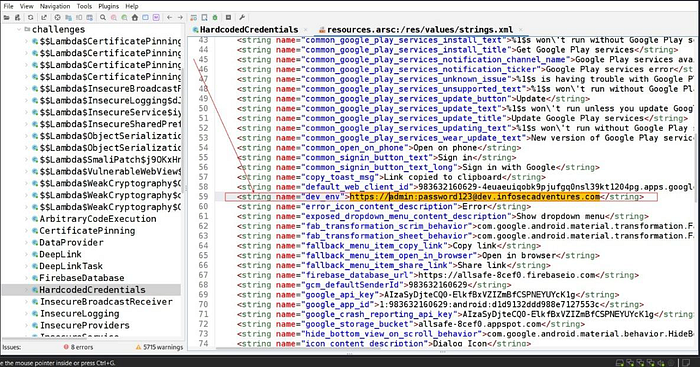Click the challenges package folder icon

[x=27, y=29]
